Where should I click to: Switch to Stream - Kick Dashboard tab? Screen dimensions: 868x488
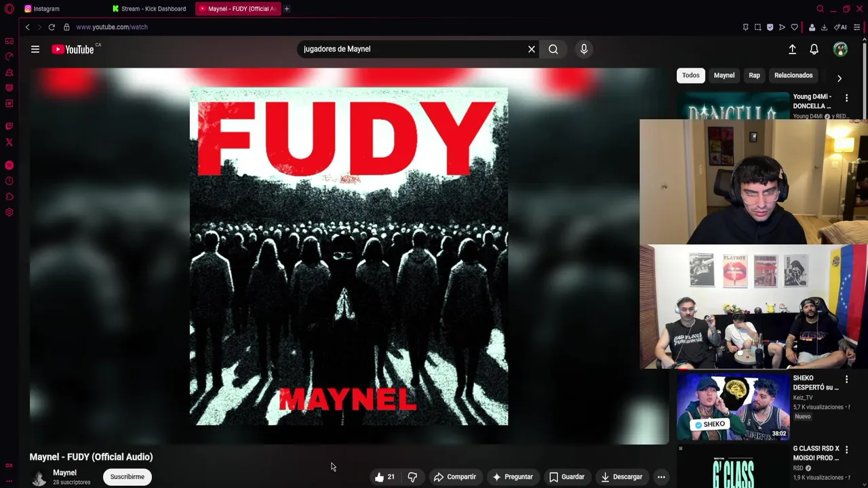click(x=151, y=9)
